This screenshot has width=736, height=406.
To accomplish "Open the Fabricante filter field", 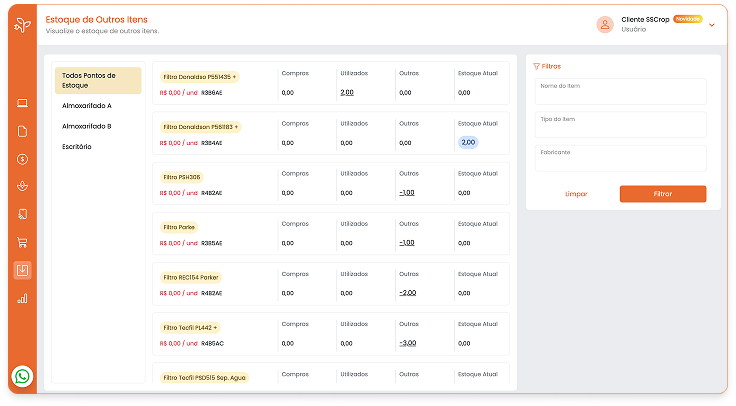I will pyautogui.click(x=620, y=158).
